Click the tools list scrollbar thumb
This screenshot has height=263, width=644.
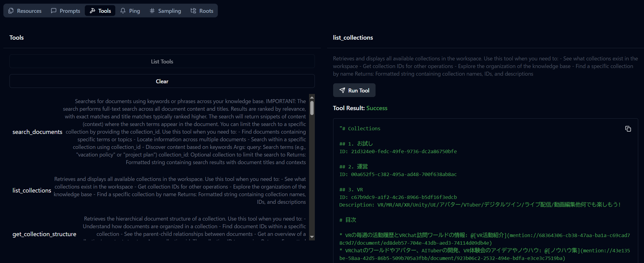click(312, 108)
